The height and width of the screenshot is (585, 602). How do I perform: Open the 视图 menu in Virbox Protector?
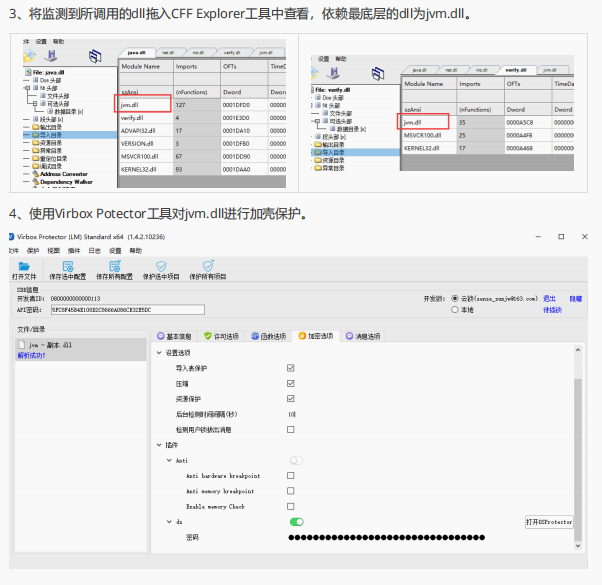point(53,251)
